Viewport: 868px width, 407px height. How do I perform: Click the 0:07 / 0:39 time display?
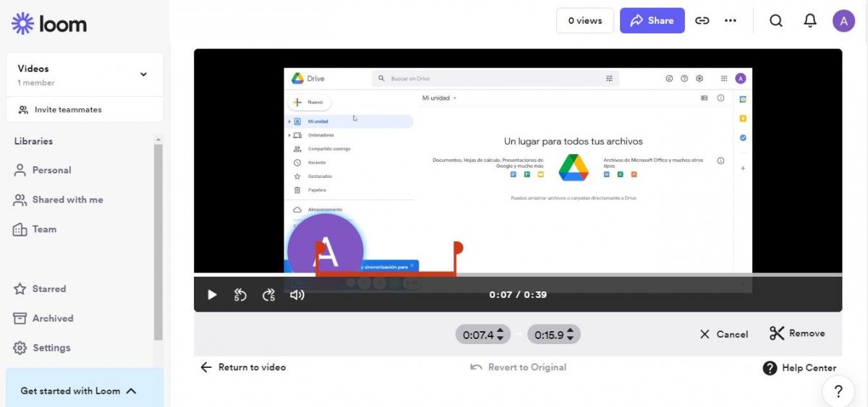click(x=518, y=295)
